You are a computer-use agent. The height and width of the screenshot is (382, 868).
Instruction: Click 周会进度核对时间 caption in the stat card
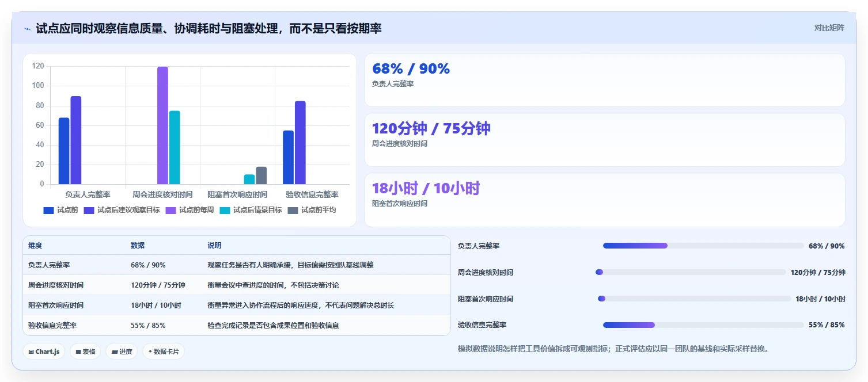[400, 144]
